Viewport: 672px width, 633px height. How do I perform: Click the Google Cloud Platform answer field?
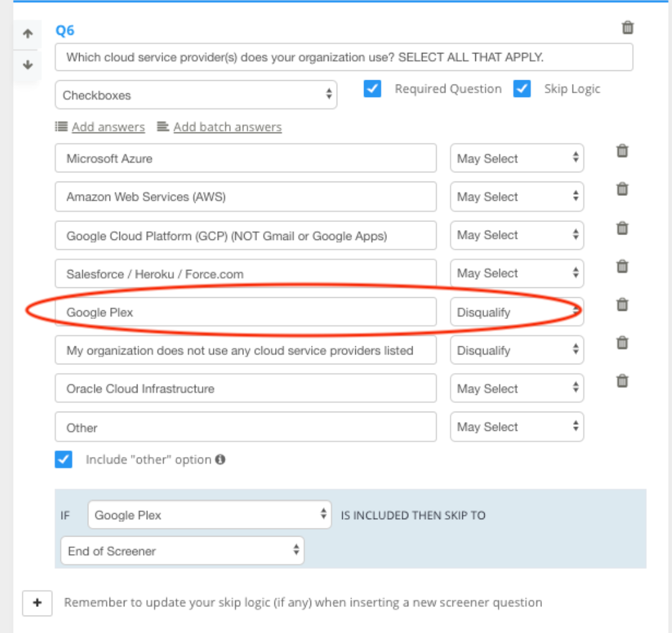point(245,236)
